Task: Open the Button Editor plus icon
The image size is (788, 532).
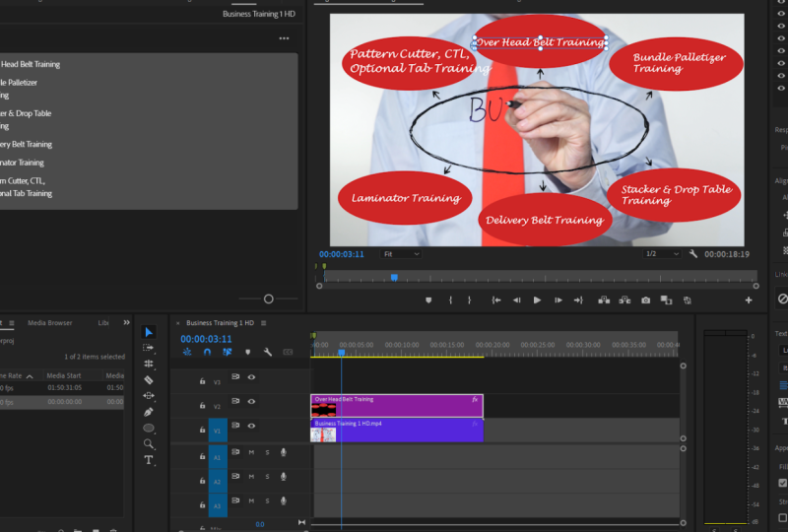Action: coord(749,300)
